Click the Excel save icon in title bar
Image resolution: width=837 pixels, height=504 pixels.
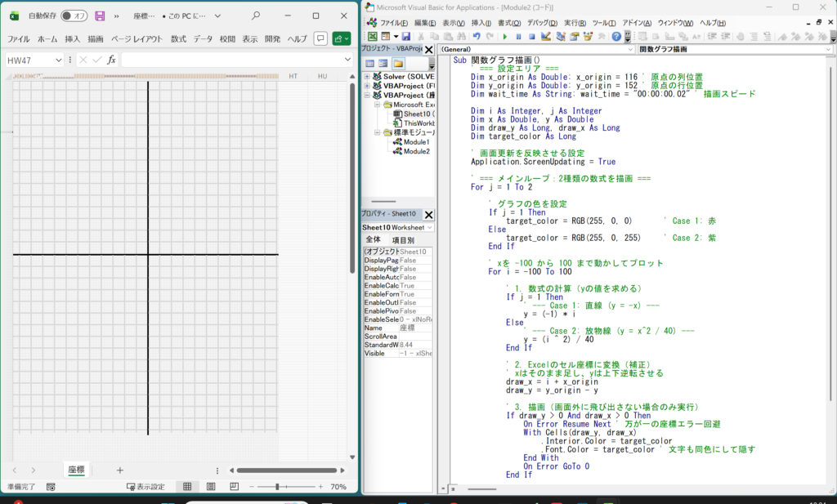pos(100,16)
